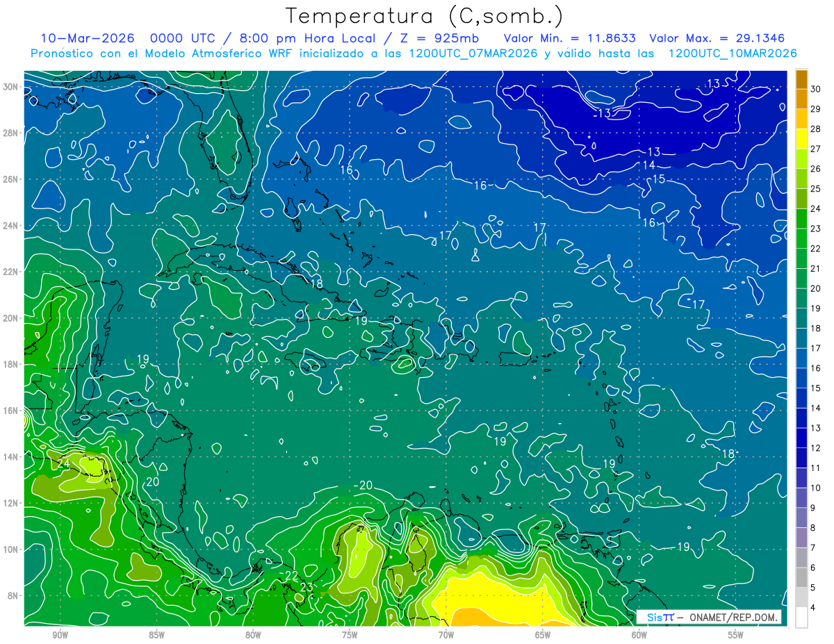Click the 30N latitude axis label
The height and width of the screenshot is (644, 834).
tap(11, 86)
